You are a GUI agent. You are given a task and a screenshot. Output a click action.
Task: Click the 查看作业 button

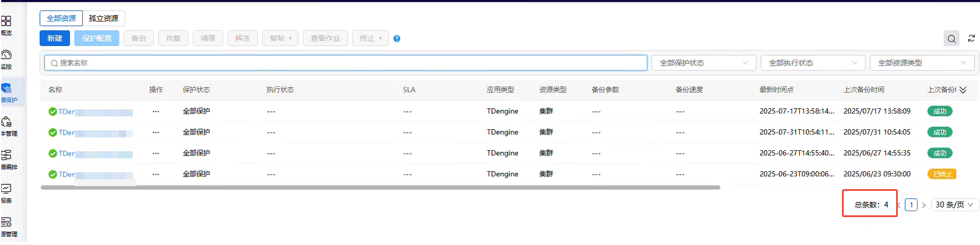pyautogui.click(x=325, y=38)
